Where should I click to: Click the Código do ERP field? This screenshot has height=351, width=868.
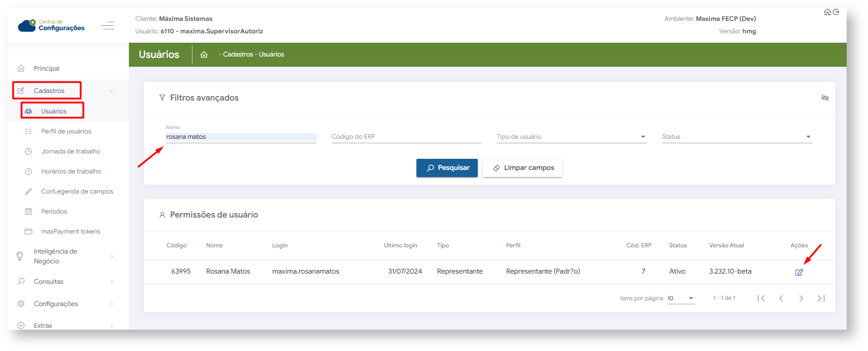[x=406, y=137]
